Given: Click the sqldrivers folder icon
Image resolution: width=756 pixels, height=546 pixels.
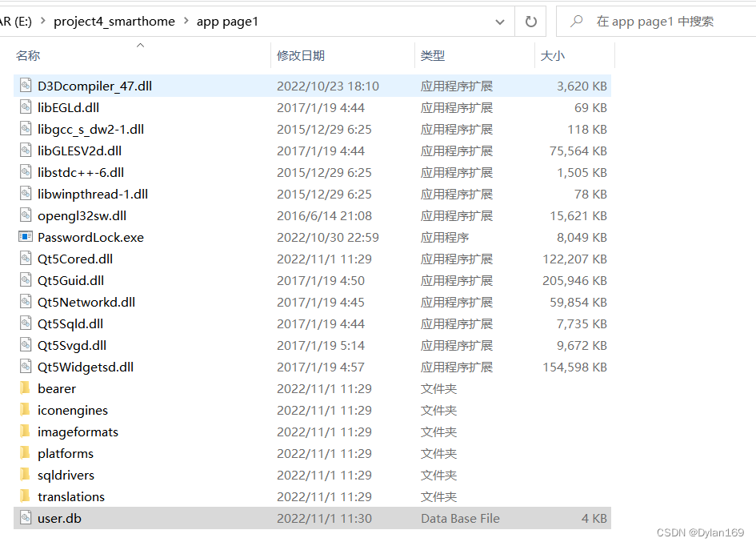Looking at the screenshot, I should [x=25, y=475].
